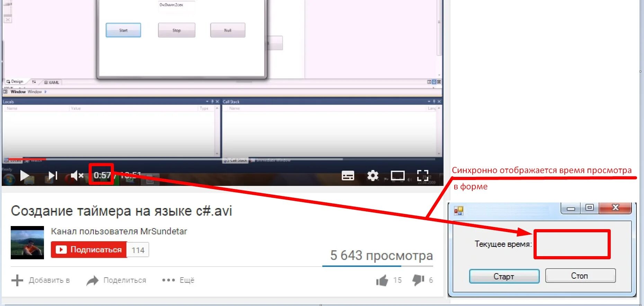Add video via 'Добавить в'
Image resolution: width=644 pixels, height=306 pixels.
41,280
